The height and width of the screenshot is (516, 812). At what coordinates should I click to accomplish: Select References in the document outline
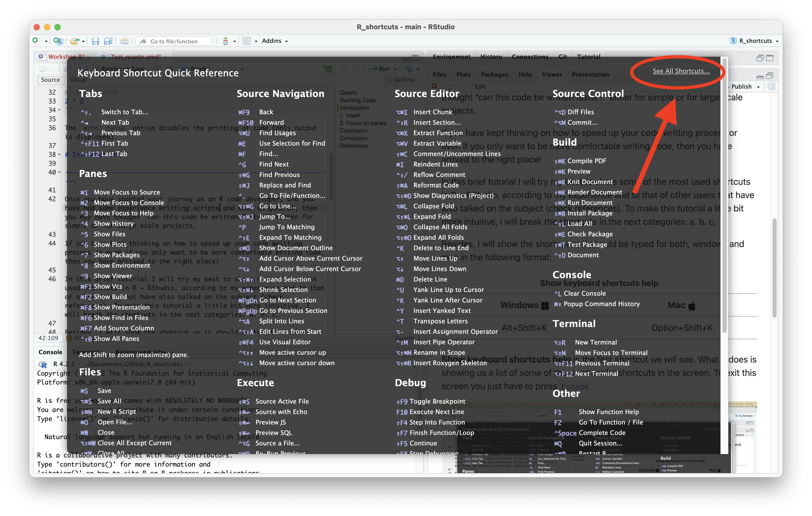pos(354,146)
